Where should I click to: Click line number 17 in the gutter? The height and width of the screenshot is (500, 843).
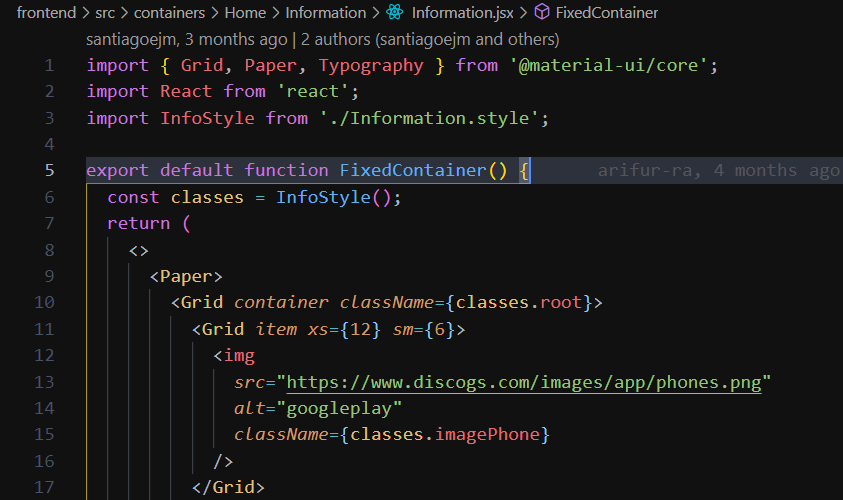[45, 487]
